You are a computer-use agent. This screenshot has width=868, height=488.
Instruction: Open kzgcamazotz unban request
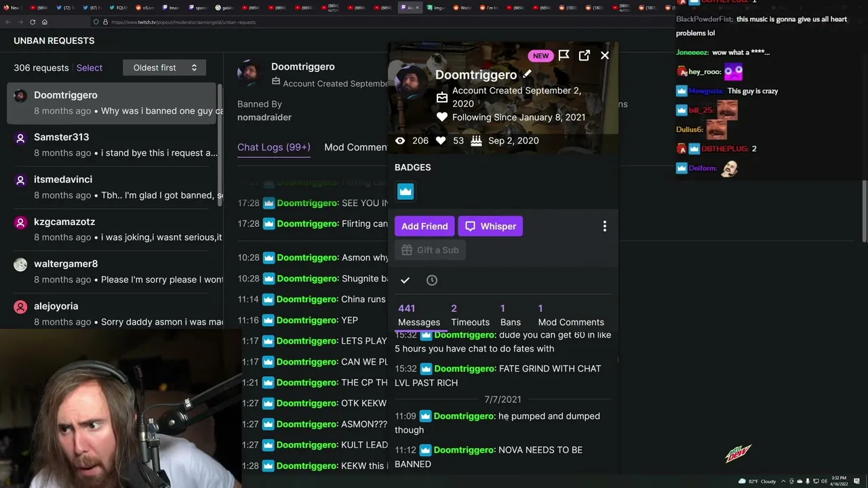pyautogui.click(x=112, y=229)
